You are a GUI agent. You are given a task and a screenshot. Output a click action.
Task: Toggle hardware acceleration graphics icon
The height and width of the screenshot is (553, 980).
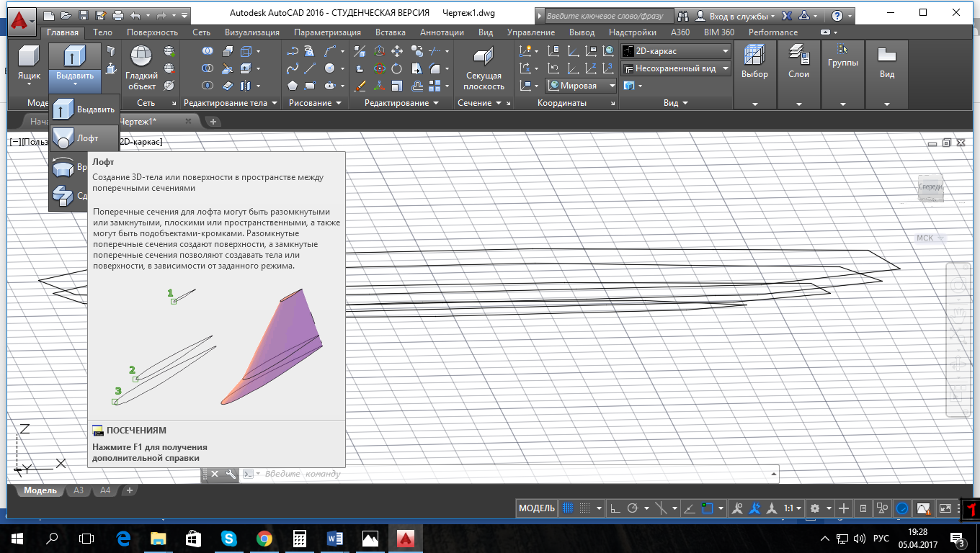click(x=902, y=508)
